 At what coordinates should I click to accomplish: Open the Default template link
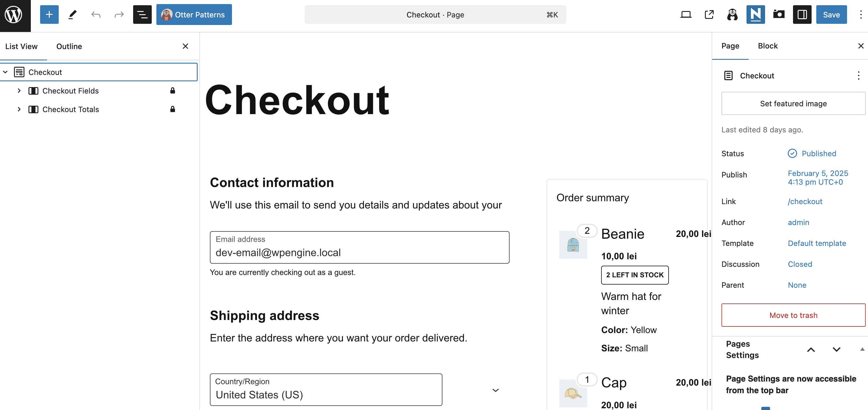817,243
